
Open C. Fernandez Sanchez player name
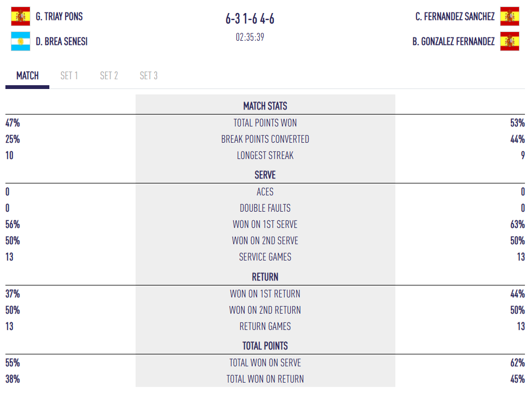click(455, 17)
